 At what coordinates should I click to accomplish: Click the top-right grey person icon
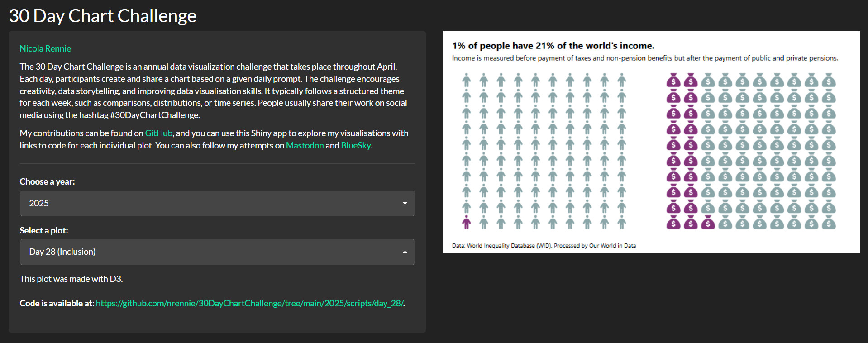tap(622, 81)
